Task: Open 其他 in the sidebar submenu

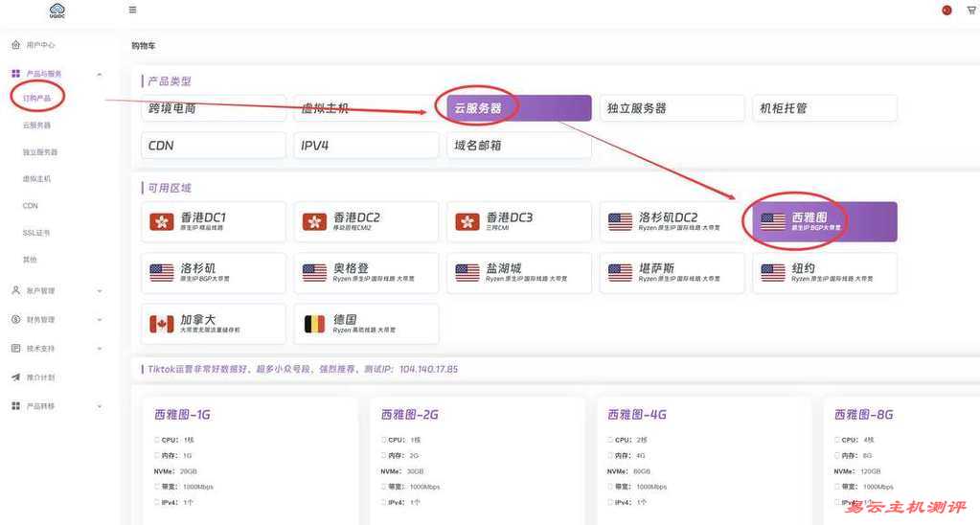Action: 30,260
